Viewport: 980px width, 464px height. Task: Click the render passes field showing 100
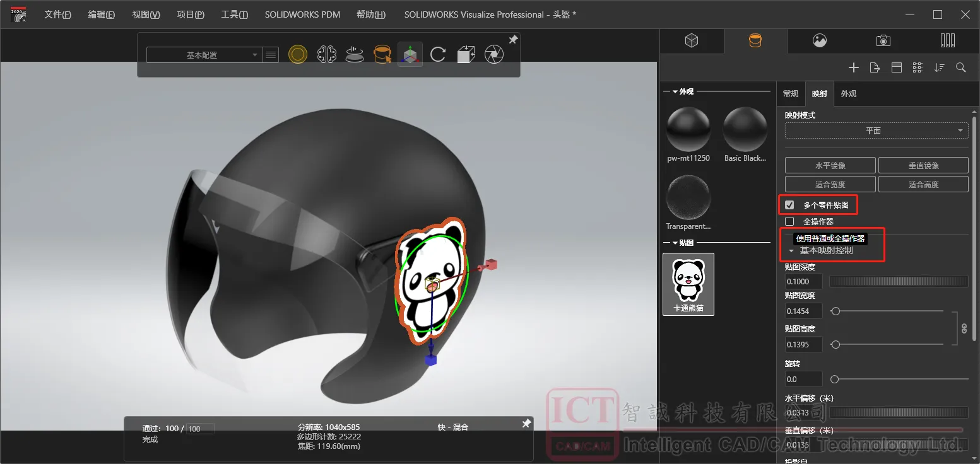click(201, 429)
